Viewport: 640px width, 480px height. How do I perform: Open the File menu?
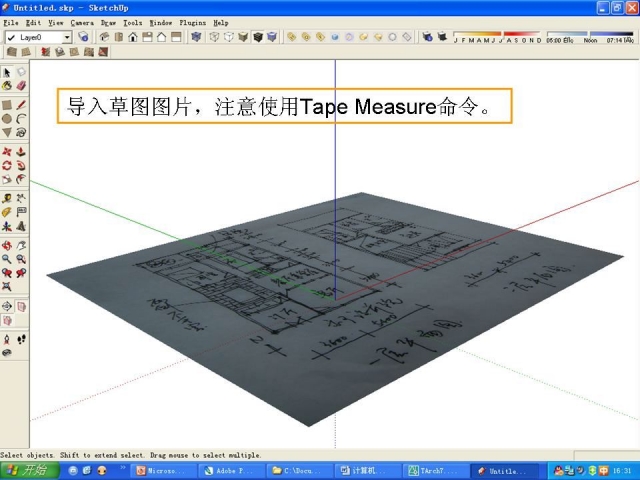[11, 23]
